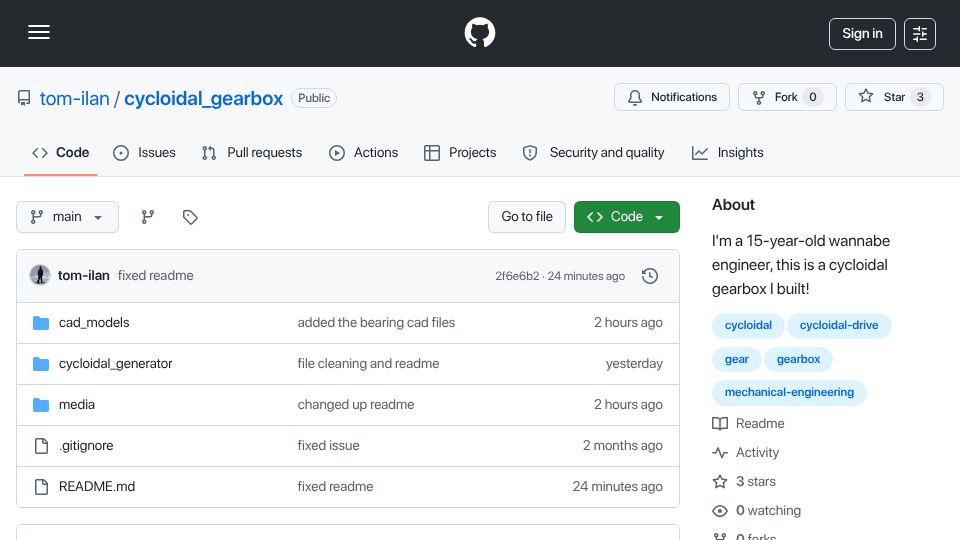The image size is (960, 540).
Task: Open the Activity link in About
Action: pos(746,452)
